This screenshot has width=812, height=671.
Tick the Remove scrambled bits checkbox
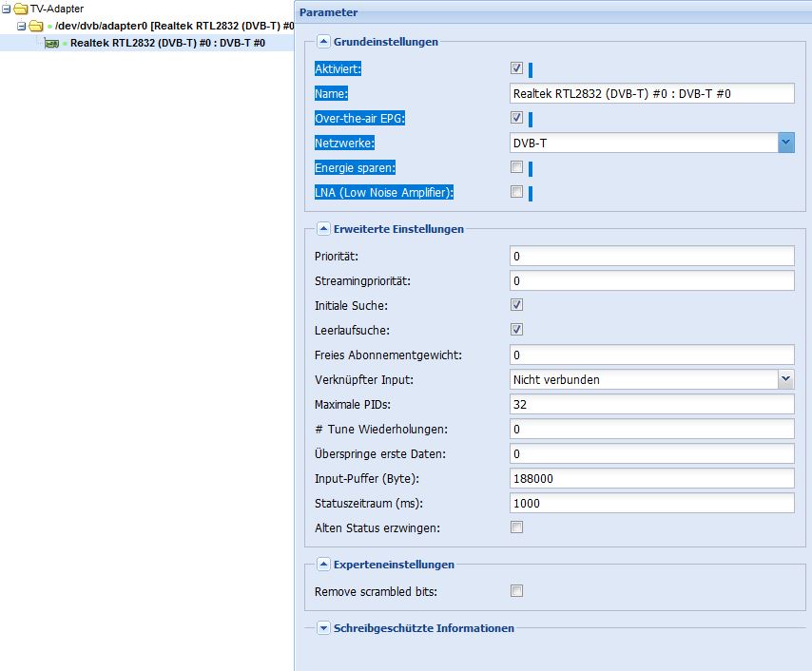click(516, 591)
